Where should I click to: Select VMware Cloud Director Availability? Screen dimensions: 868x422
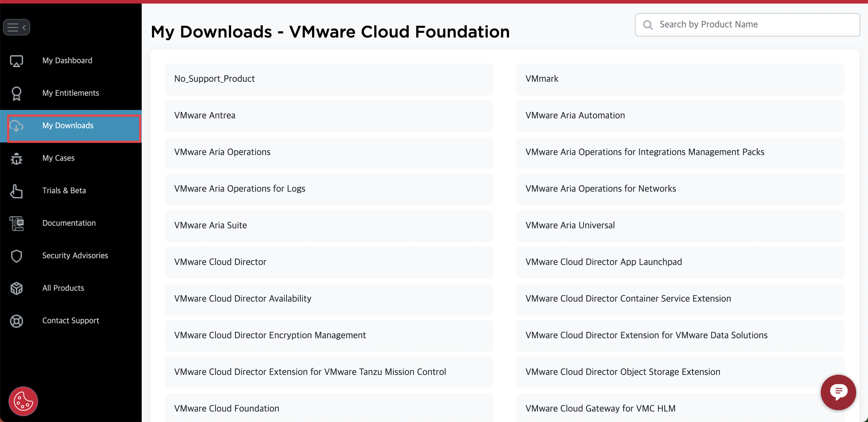tap(329, 299)
